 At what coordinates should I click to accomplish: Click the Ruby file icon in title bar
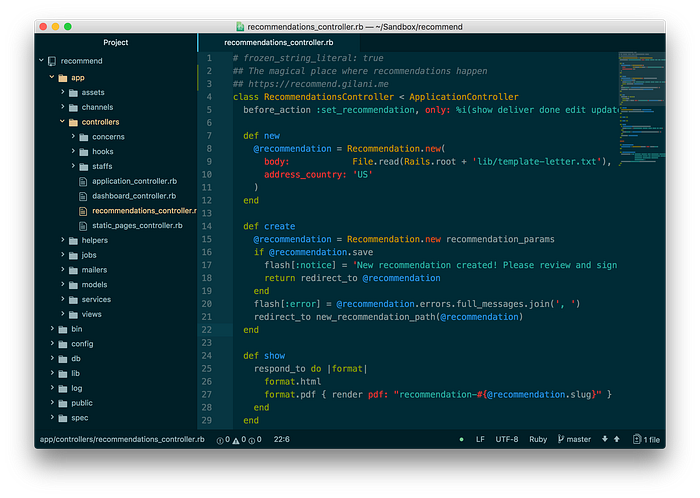pyautogui.click(x=240, y=27)
